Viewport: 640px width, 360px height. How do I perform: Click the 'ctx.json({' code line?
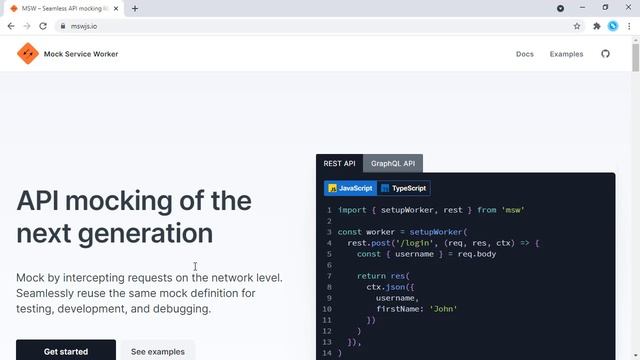pyautogui.click(x=391, y=287)
